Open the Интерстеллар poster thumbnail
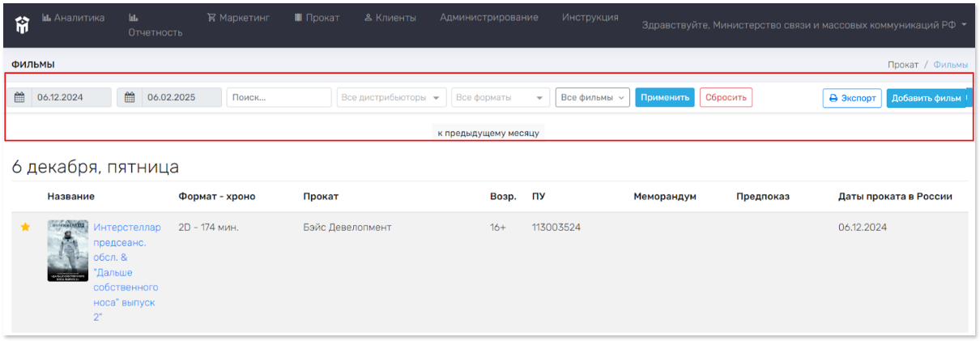Viewport: 980px width, 341px height. (x=68, y=251)
